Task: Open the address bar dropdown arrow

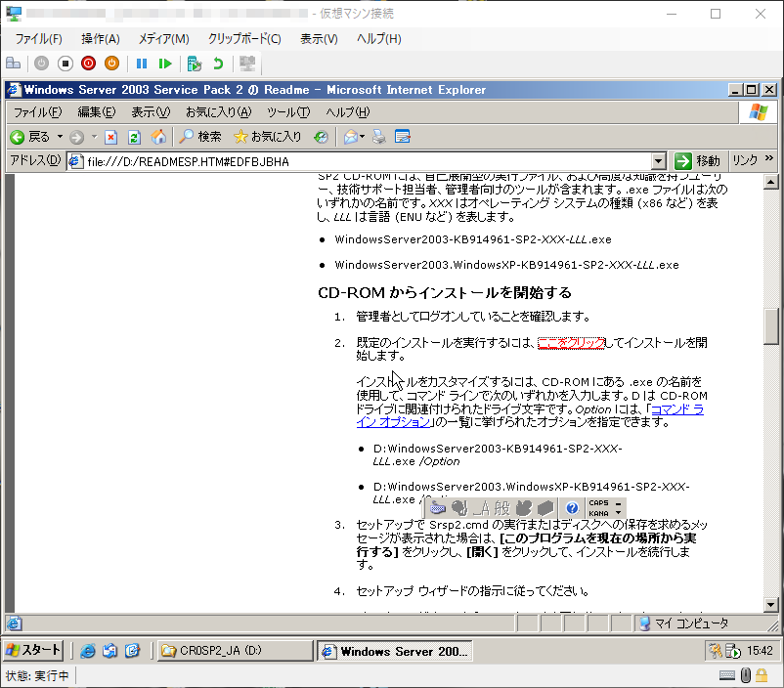Action: tap(659, 161)
